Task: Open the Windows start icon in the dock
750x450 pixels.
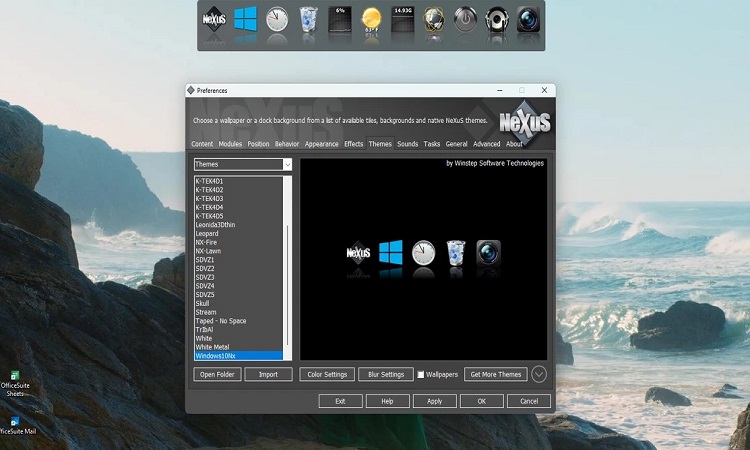Action: pyautogui.click(x=245, y=19)
